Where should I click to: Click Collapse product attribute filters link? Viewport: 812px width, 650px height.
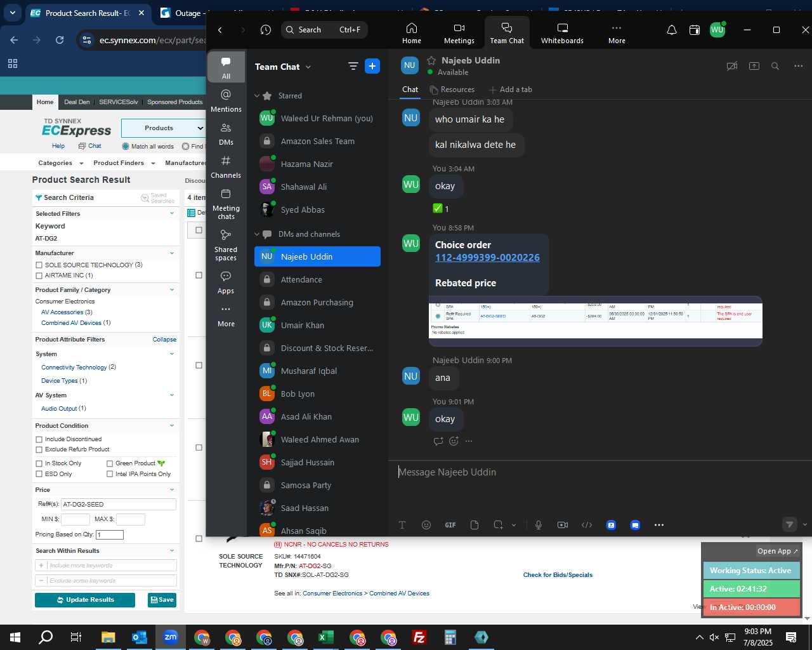point(164,340)
